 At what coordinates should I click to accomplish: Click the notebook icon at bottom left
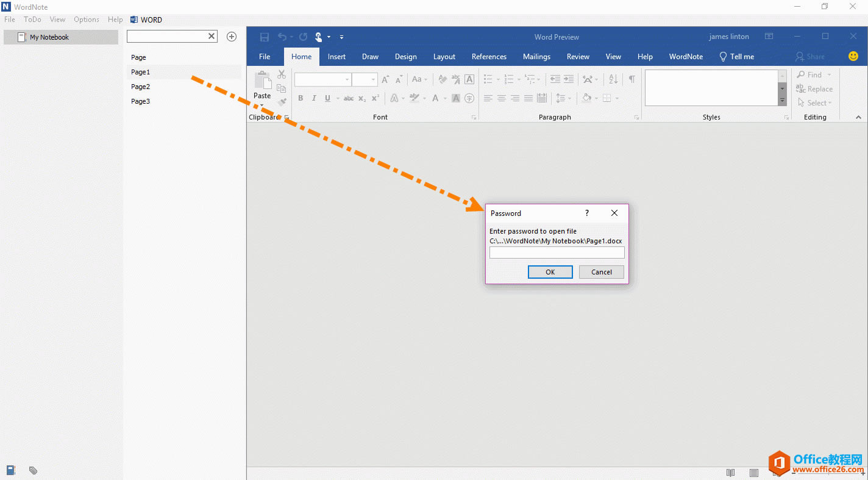pos(11,470)
